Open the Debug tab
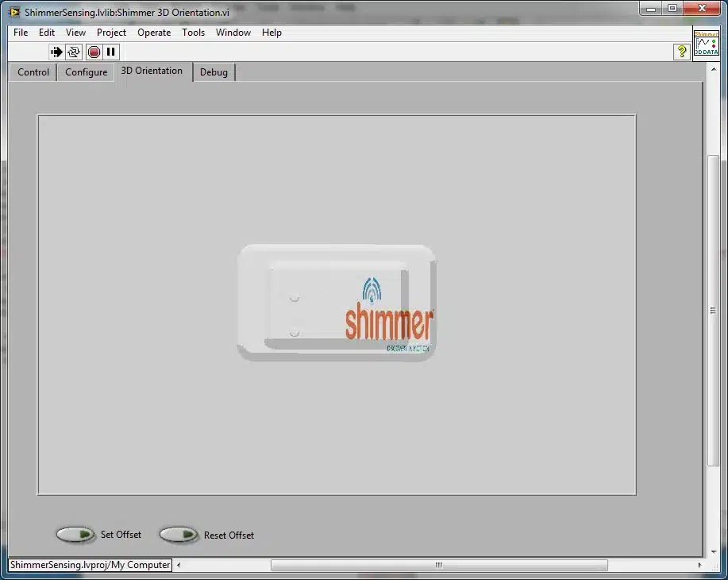728x580 pixels. (214, 72)
